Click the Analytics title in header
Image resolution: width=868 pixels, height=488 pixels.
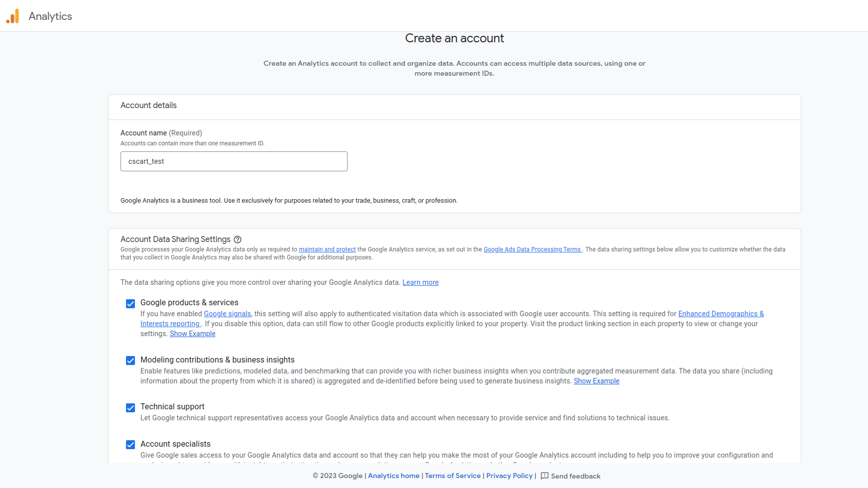point(50,16)
